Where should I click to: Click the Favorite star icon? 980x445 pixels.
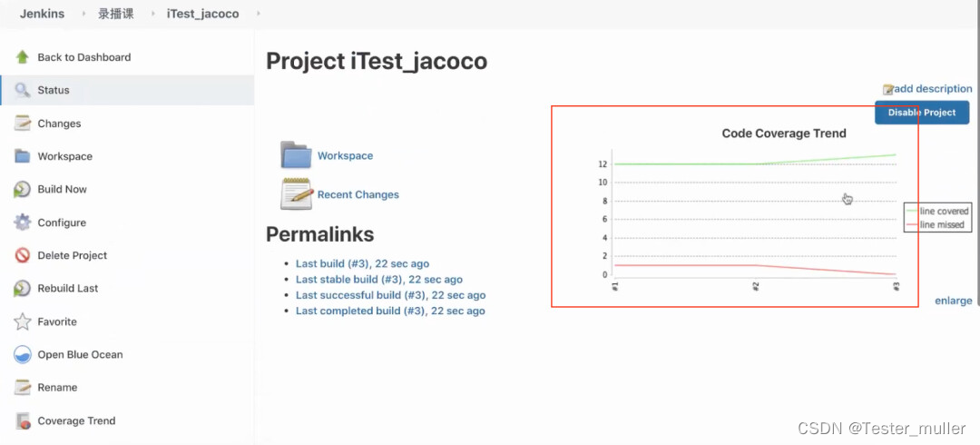click(x=23, y=321)
